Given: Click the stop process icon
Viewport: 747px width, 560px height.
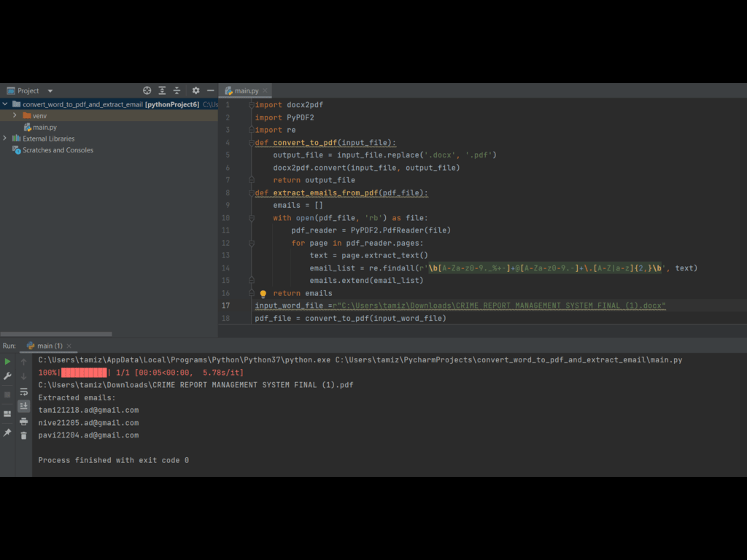Looking at the screenshot, I should tap(7, 394).
